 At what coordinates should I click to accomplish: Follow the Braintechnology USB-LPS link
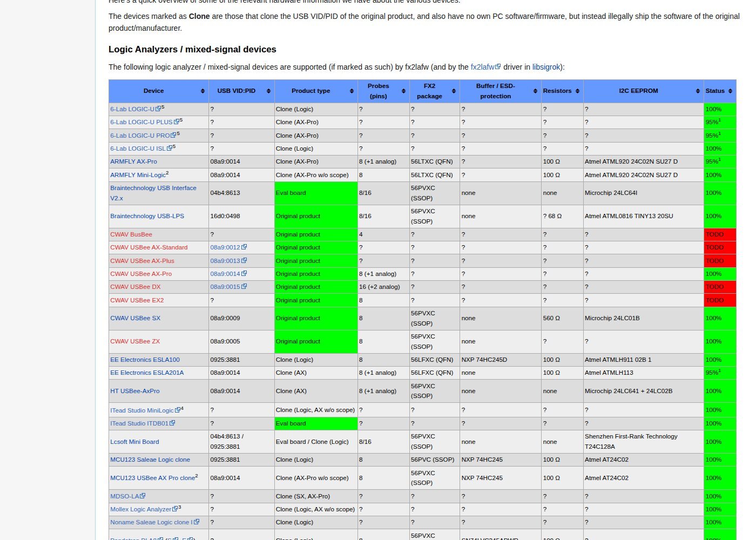pyautogui.click(x=147, y=216)
